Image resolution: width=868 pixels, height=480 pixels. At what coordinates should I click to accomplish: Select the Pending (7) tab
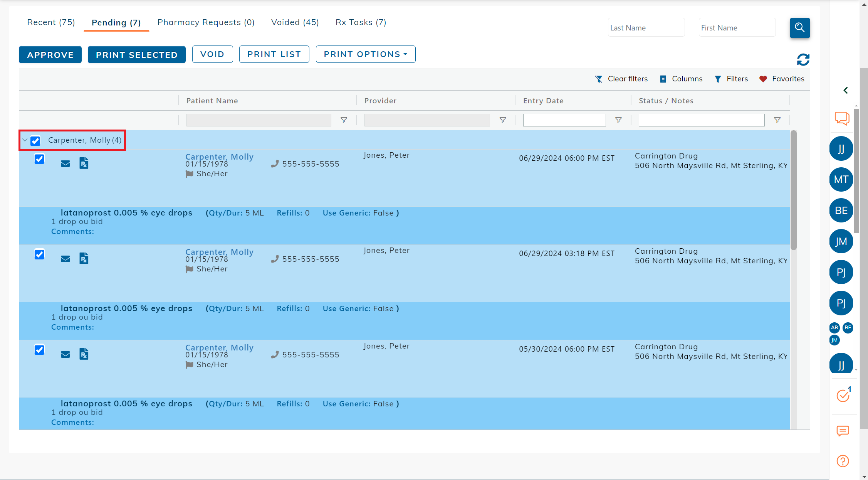click(116, 23)
